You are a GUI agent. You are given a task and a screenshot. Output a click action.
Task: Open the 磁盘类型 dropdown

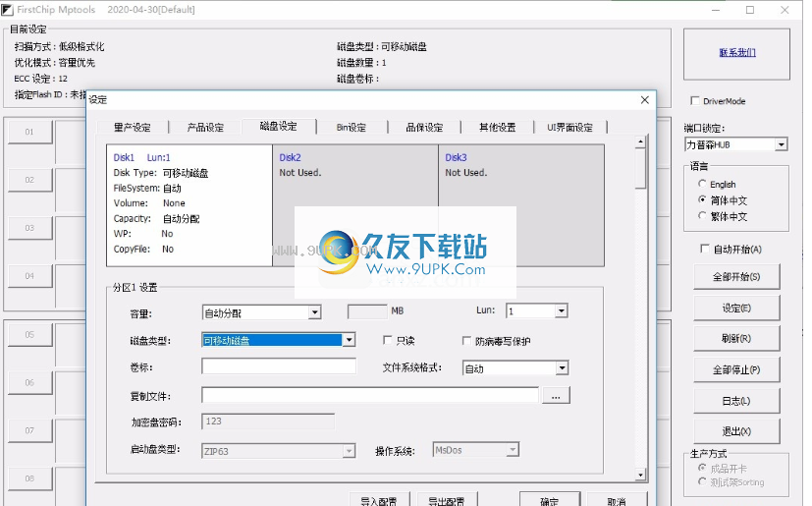click(x=349, y=340)
